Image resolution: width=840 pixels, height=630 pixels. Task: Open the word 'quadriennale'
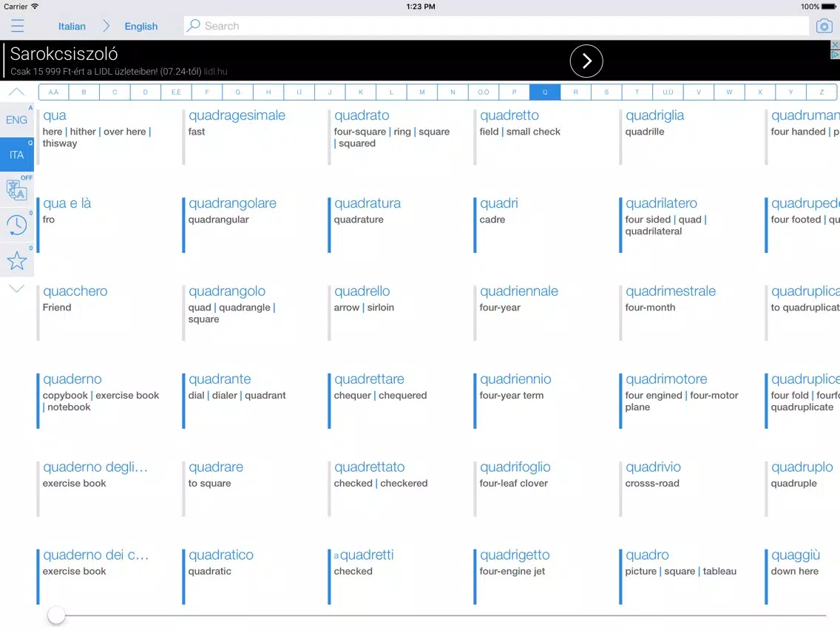tap(519, 291)
